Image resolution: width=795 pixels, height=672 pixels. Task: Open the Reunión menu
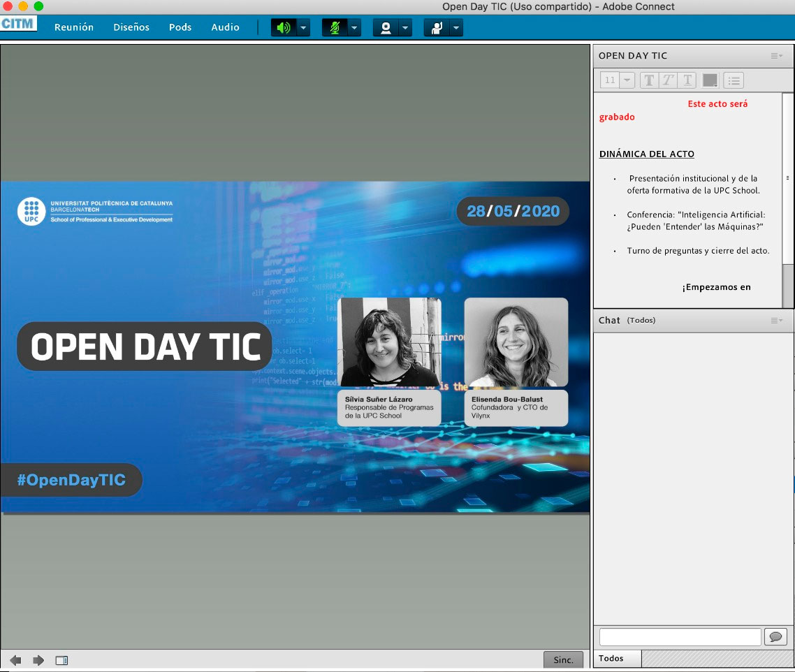74,27
